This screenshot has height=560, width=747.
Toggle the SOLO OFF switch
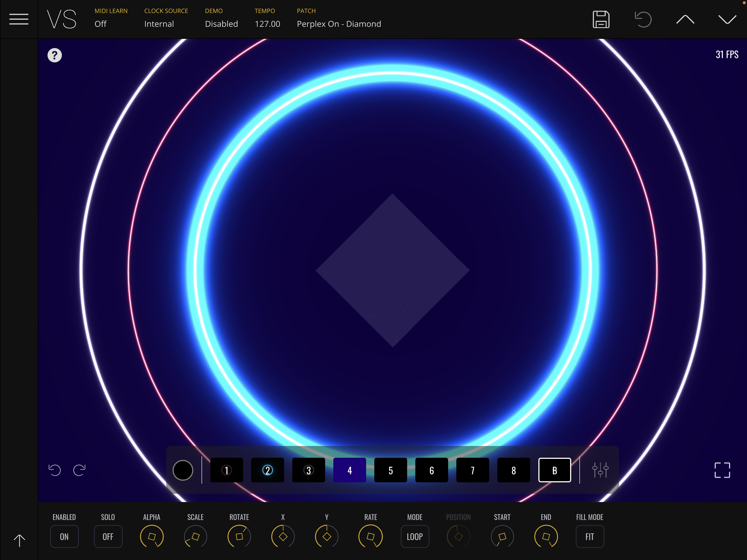coord(108,536)
